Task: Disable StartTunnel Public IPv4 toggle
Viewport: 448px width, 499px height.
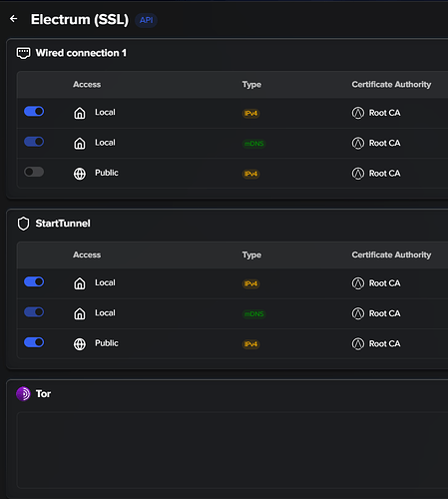Action: tap(34, 342)
